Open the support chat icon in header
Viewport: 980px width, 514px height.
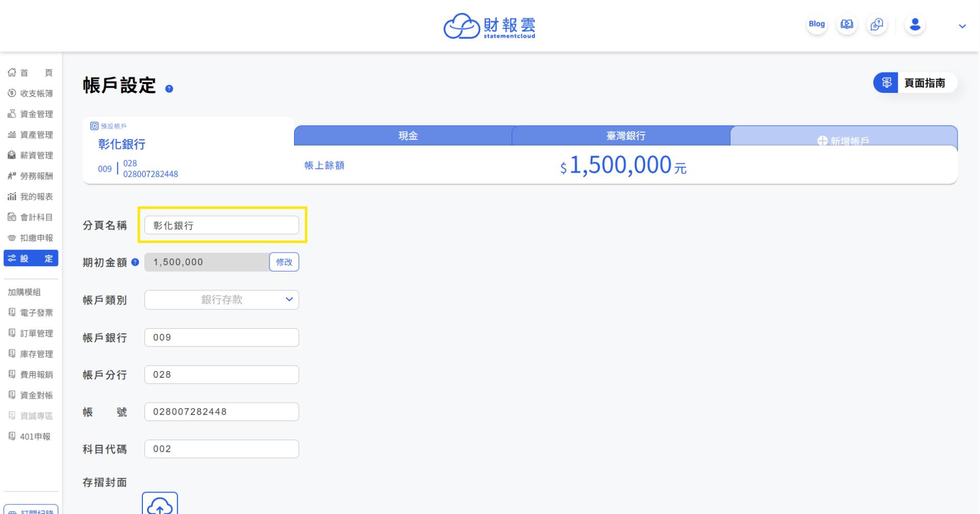click(877, 24)
